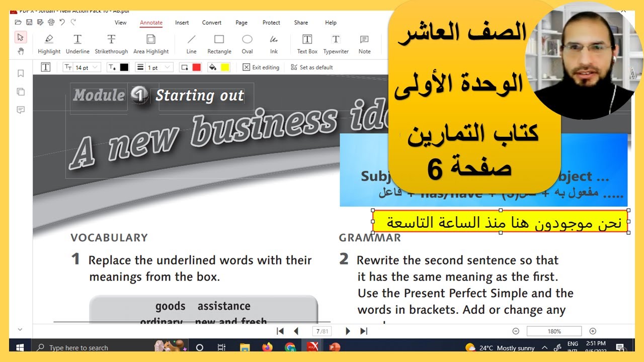Open the Page tab
644x362 pixels.
pos(242,23)
